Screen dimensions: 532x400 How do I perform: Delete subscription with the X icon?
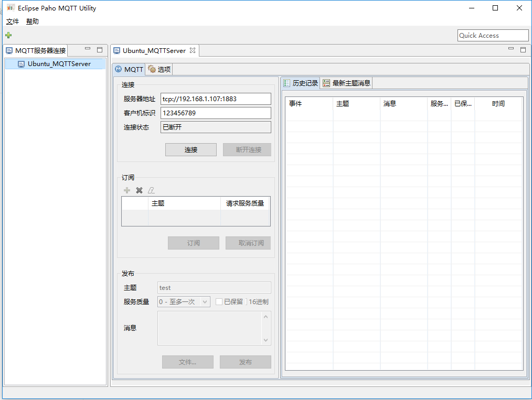[139, 190]
